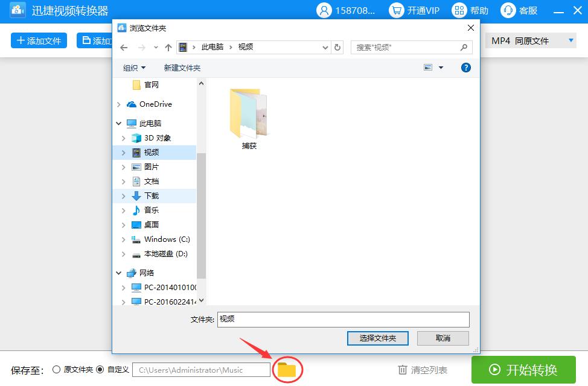Click the 文件夹 name input field

pos(343,319)
